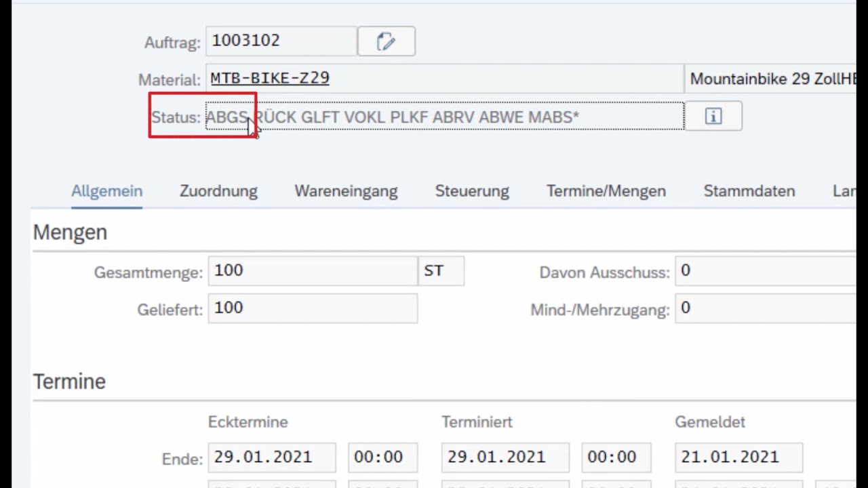Click the Auftrag label

172,43
